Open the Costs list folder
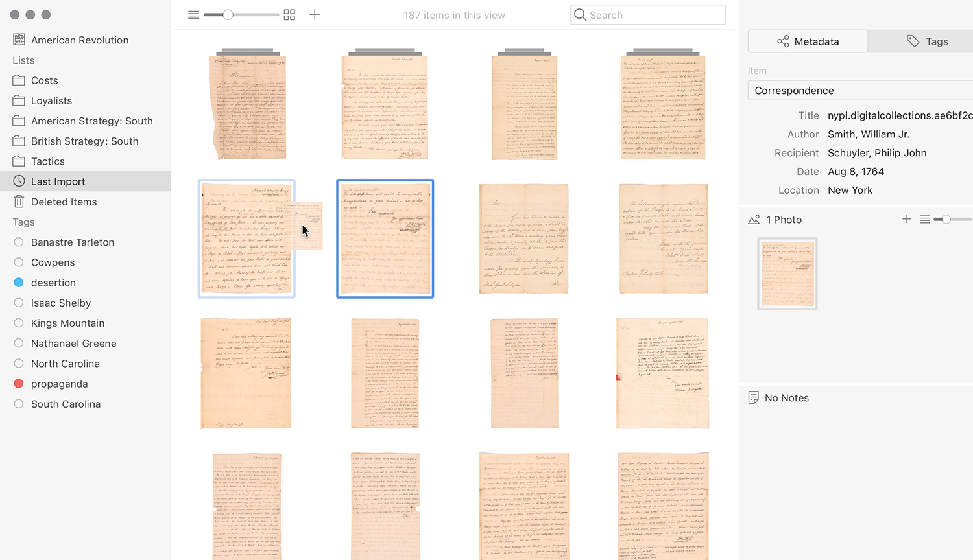The height and width of the screenshot is (560, 973). pos(44,80)
